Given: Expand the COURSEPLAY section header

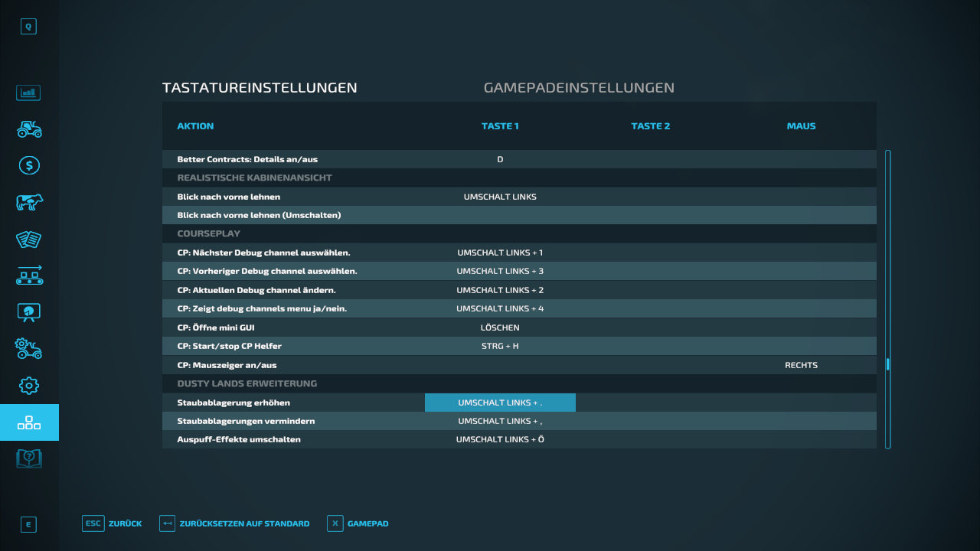Looking at the screenshot, I should point(518,233).
